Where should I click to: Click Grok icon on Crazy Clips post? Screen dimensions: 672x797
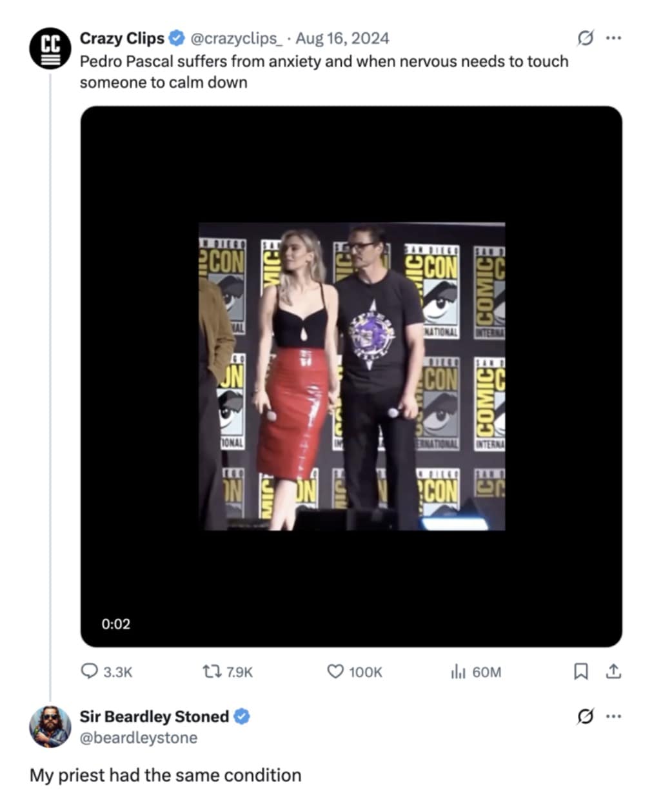coord(584,39)
